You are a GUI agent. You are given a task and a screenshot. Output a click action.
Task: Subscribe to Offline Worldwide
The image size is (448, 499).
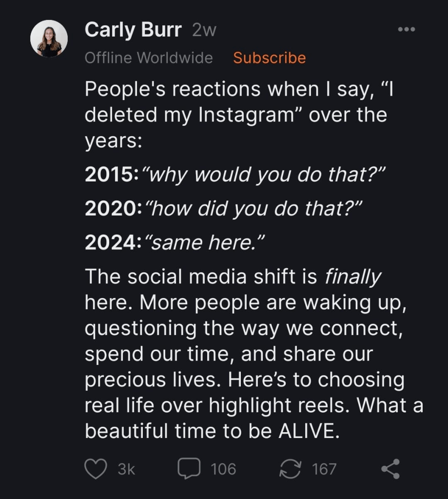[x=269, y=58]
